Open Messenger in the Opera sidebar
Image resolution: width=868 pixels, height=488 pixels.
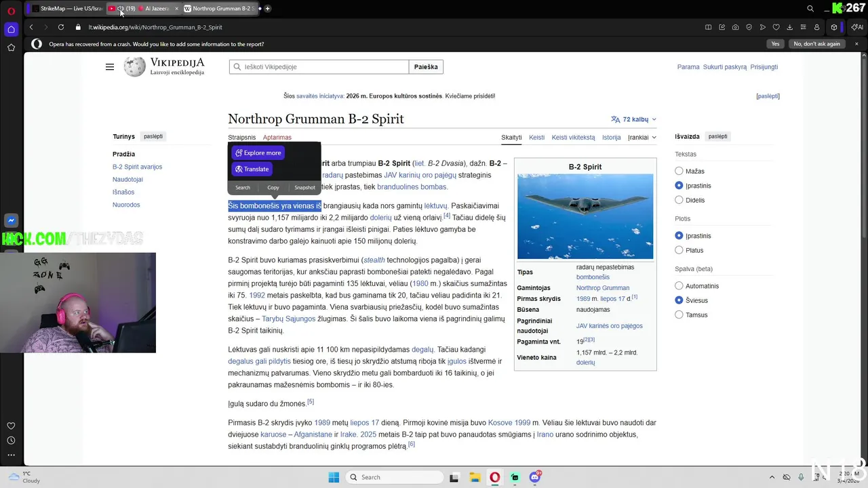(11, 220)
